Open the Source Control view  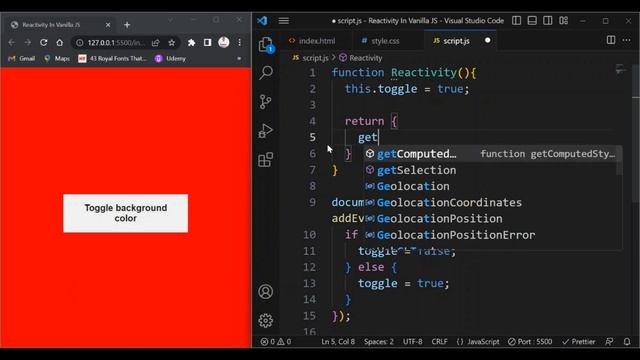click(266, 102)
